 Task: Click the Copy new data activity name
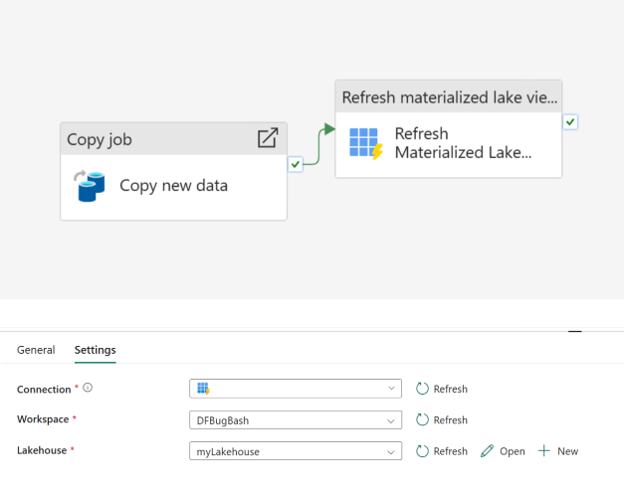coord(174,185)
